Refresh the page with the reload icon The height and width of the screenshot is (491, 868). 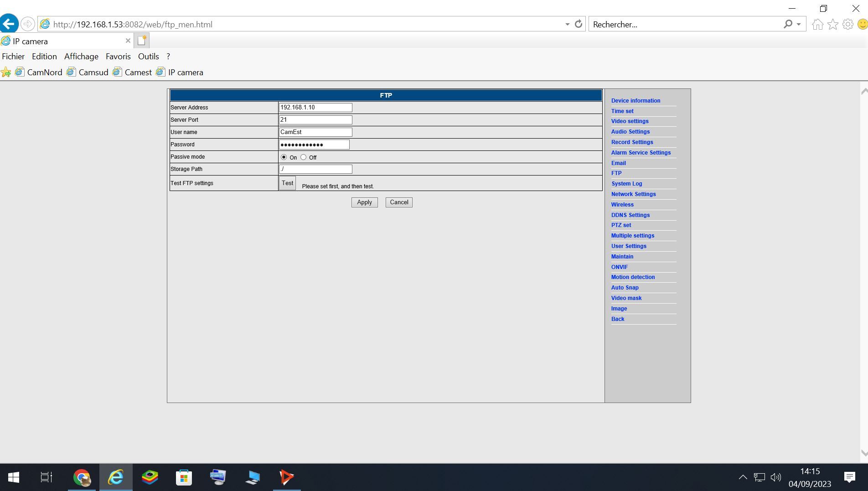[x=578, y=24]
